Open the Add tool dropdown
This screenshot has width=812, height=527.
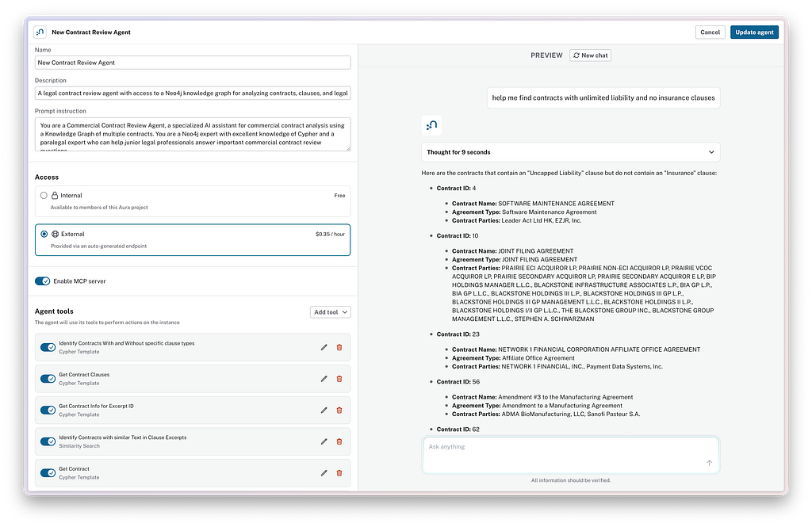point(331,312)
